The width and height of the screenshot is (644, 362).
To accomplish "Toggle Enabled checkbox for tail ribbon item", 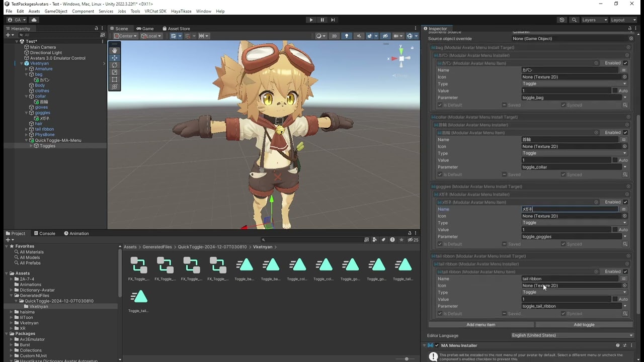I will (625, 271).
